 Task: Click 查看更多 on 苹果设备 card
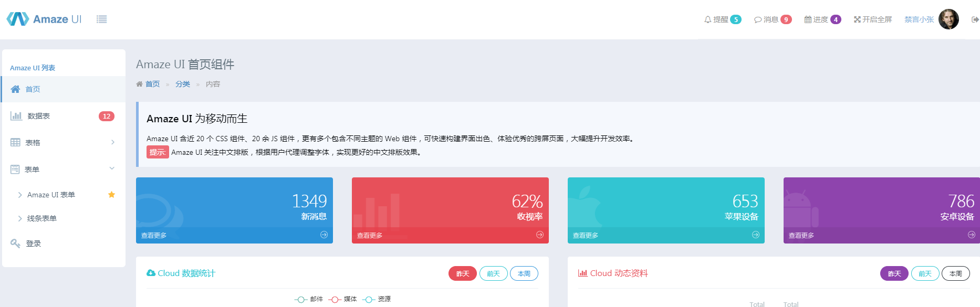point(586,236)
